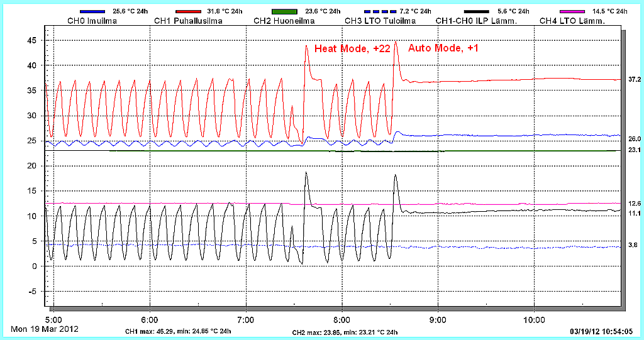644x340 pixels.
Task: Click the CH2 Huoneilma series label
Action: click(284, 21)
